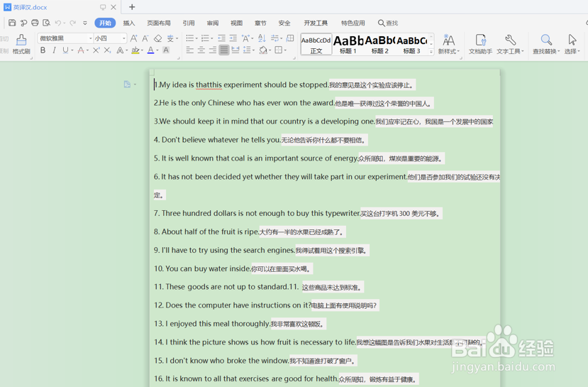Activate the 格式刷 format painter
The height and width of the screenshot is (387, 588).
[21, 44]
